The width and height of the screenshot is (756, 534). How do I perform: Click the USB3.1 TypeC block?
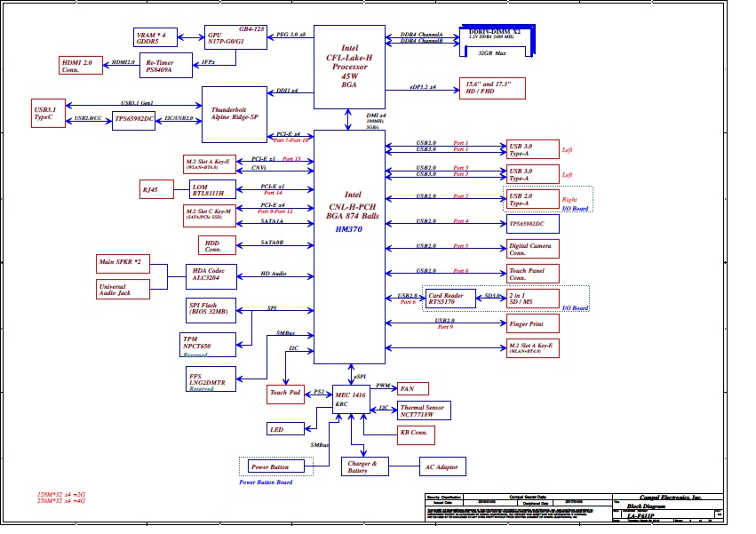coord(48,114)
